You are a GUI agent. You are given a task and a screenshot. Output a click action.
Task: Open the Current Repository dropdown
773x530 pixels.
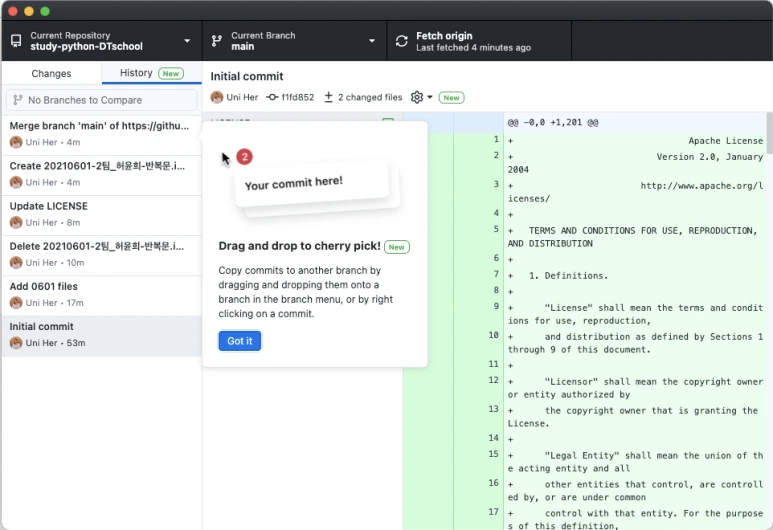point(102,41)
